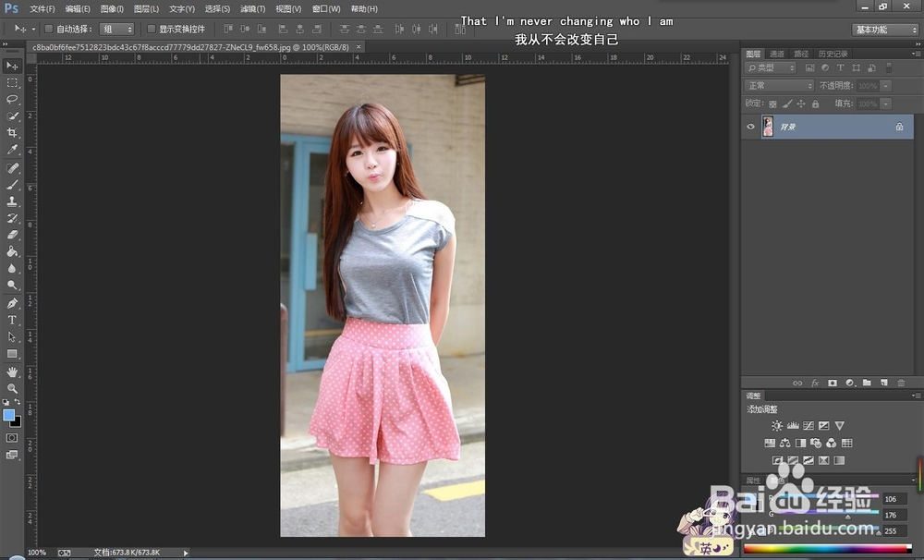The height and width of the screenshot is (560, 924).
Task: Open the Layers panel flyout menu
Action: (915, 54)
